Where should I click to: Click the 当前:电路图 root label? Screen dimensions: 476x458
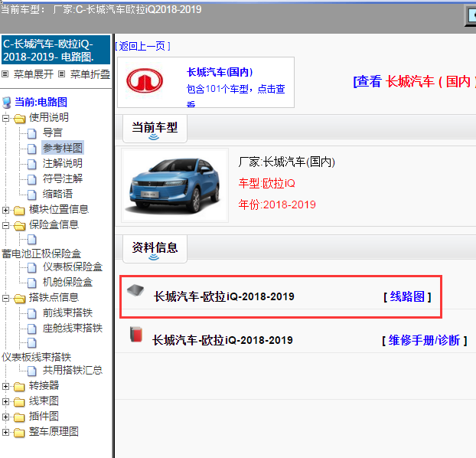(41, 102)
